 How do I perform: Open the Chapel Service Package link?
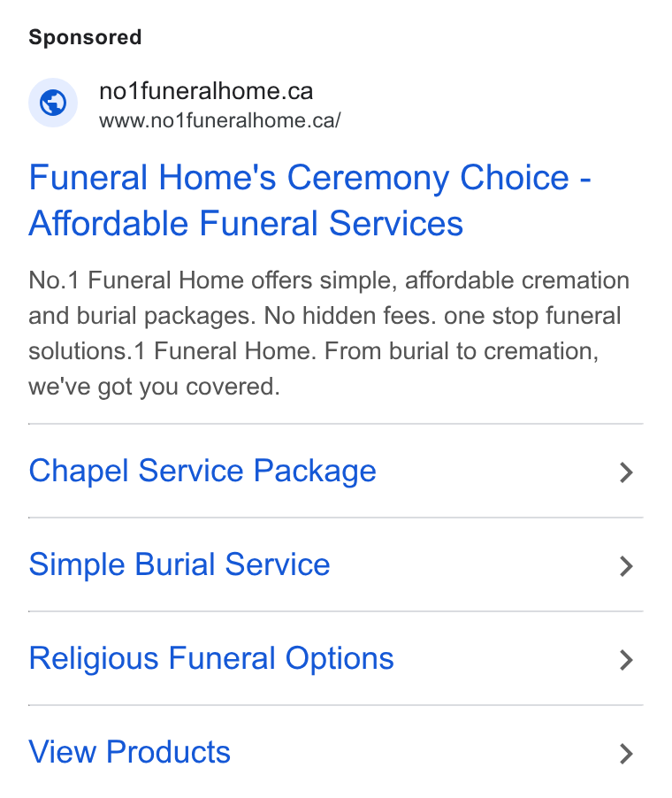pyautogui.click(x=202, y=471)
